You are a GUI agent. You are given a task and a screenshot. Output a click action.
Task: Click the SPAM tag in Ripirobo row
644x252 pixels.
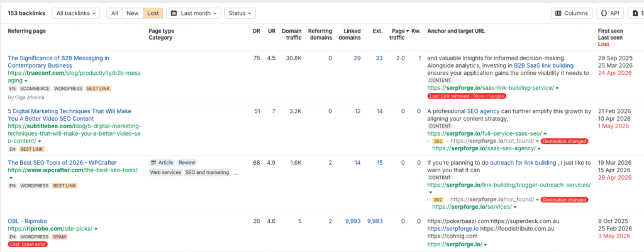[59, 237]
